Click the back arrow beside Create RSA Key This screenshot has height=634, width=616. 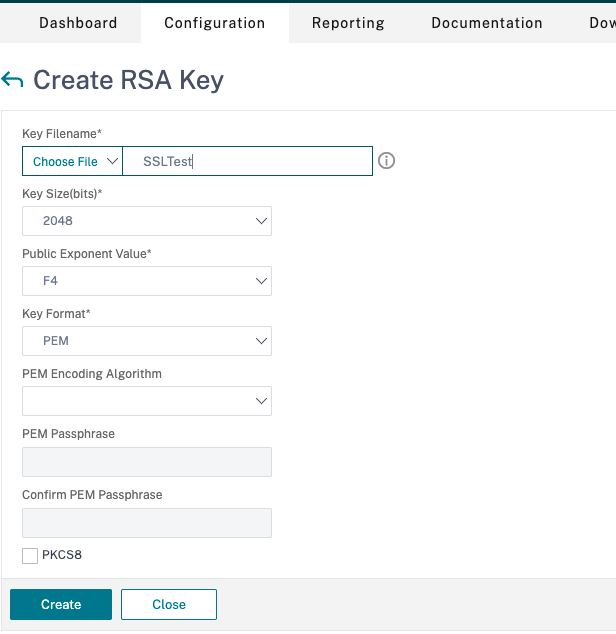(x=13, y=80)
